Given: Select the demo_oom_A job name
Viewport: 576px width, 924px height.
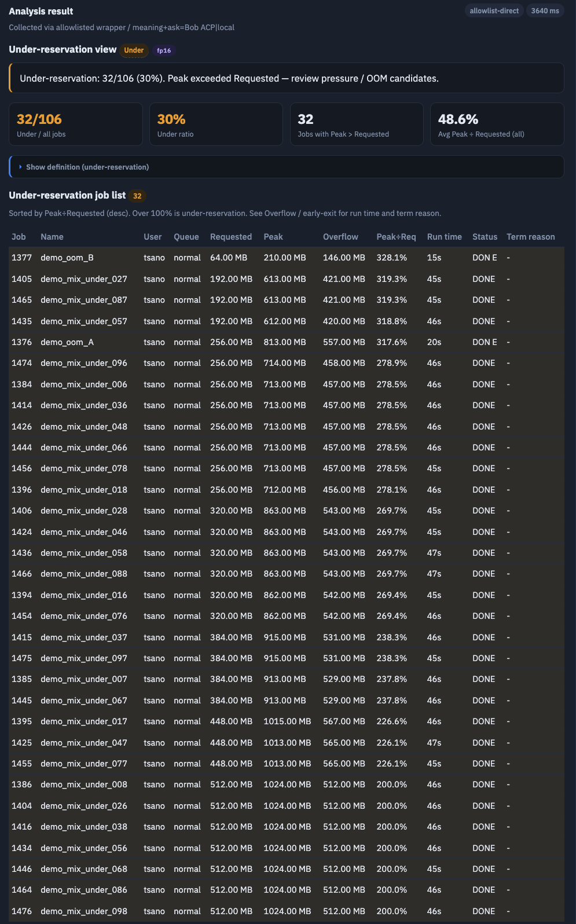Looking at the screenshot, I should pos(67,342).
